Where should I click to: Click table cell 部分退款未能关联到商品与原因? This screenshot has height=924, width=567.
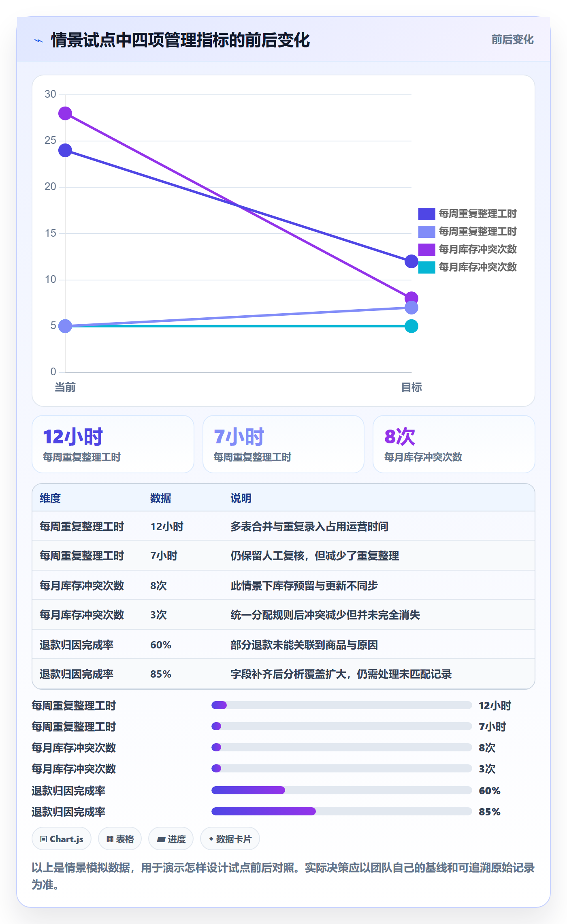pos(304,645)
